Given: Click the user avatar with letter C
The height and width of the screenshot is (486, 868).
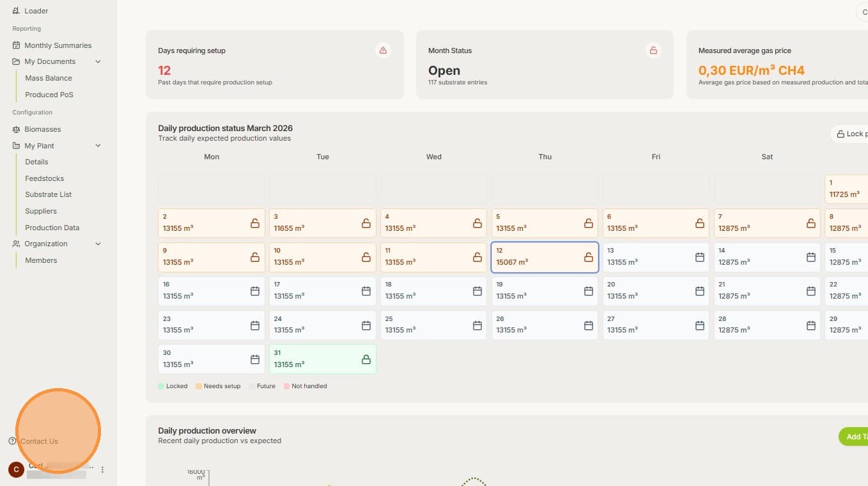Looking at the screenshot, I should coord(16,469).
